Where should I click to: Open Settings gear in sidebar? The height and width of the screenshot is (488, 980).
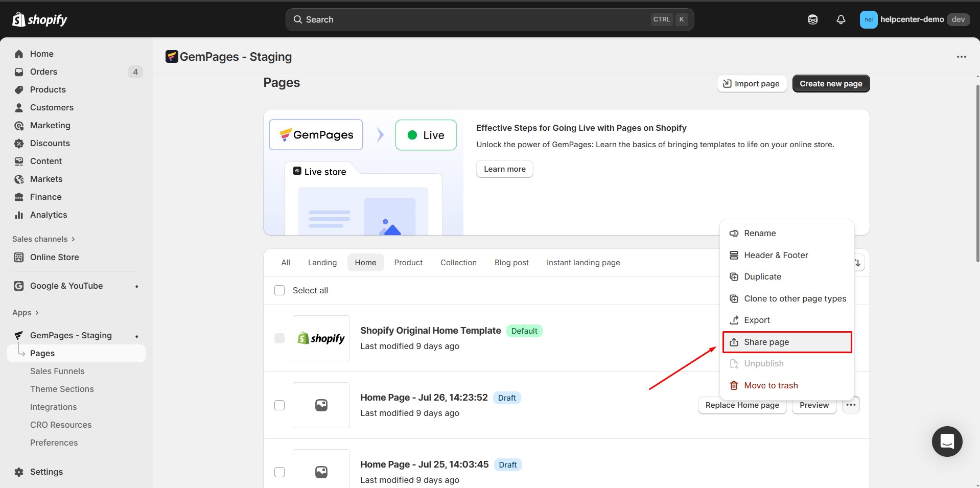click(19, 472)
